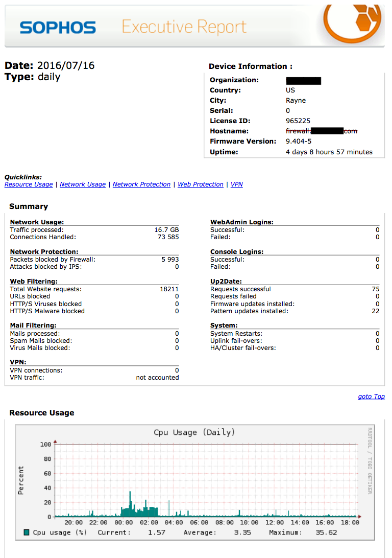
Task: Jump to the Network Usage quicklink
Action: coord(83,184)
